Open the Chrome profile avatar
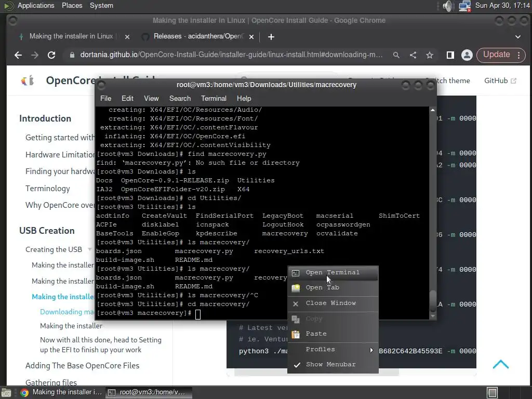Screen dimensions: 532x399 pos(467,55)
